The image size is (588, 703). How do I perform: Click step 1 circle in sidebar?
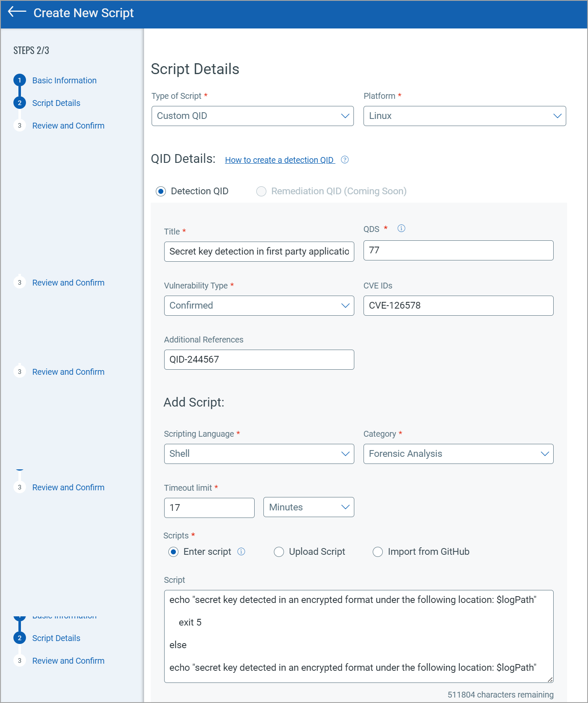pyautogui.click(x=19, y=80)
